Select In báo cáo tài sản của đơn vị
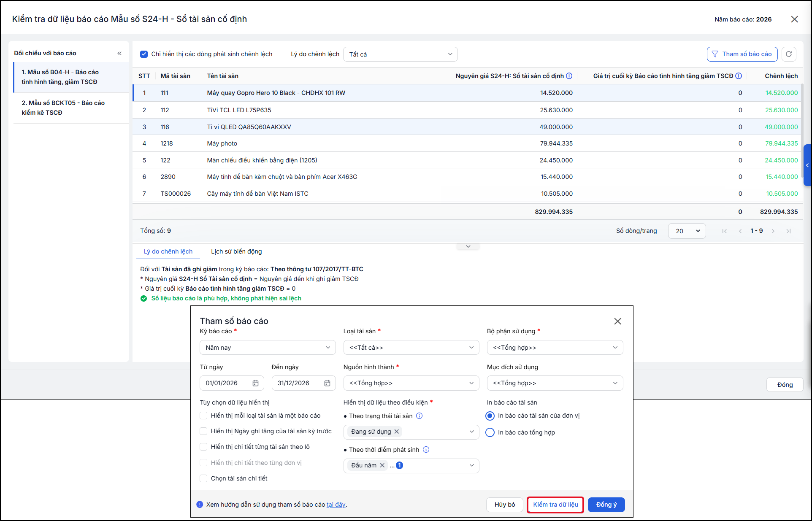Image resolution: width=812 pixels, height=521 pixels. tap(490, 416)
